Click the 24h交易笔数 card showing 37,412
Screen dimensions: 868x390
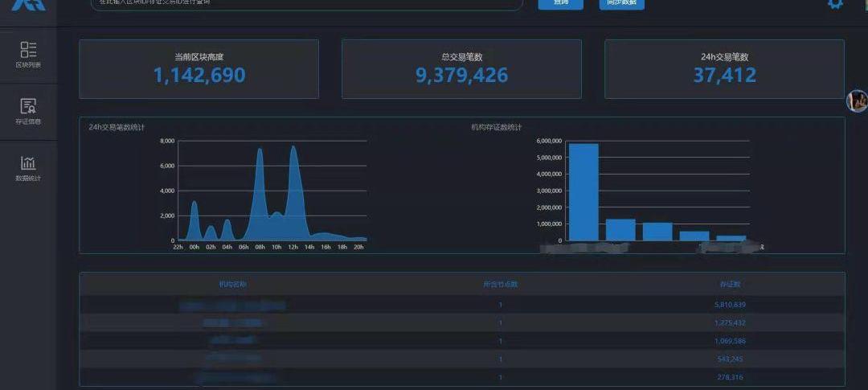click(724, 69)
